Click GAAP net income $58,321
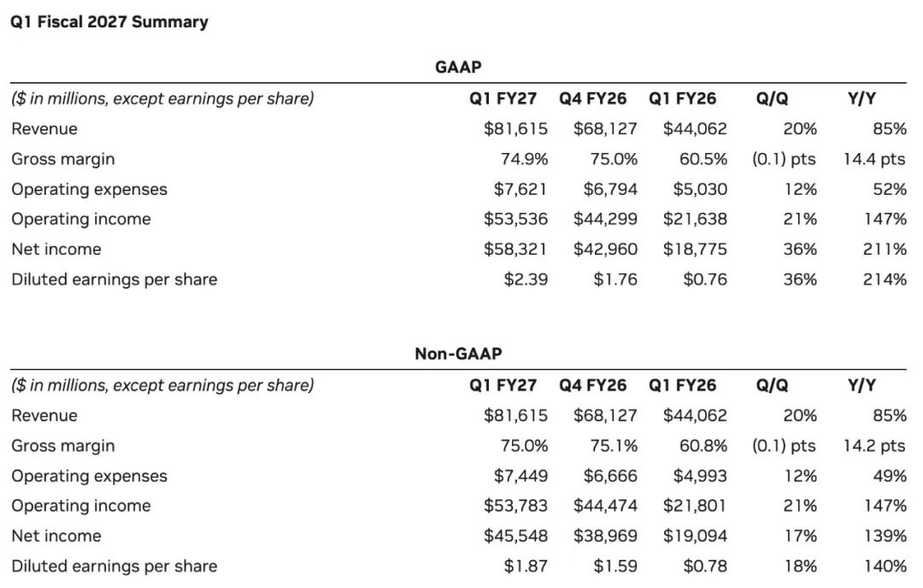The image size is (923, 588). click(515, 250)
